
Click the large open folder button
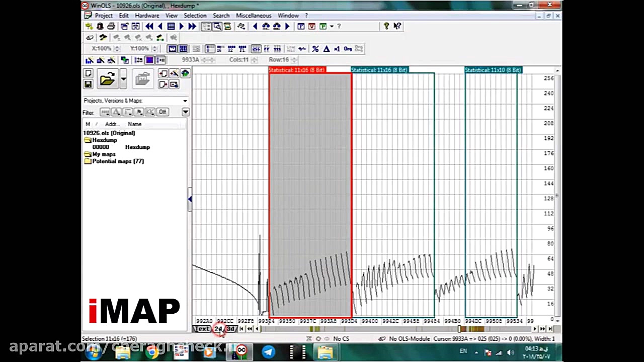[107, 79]
